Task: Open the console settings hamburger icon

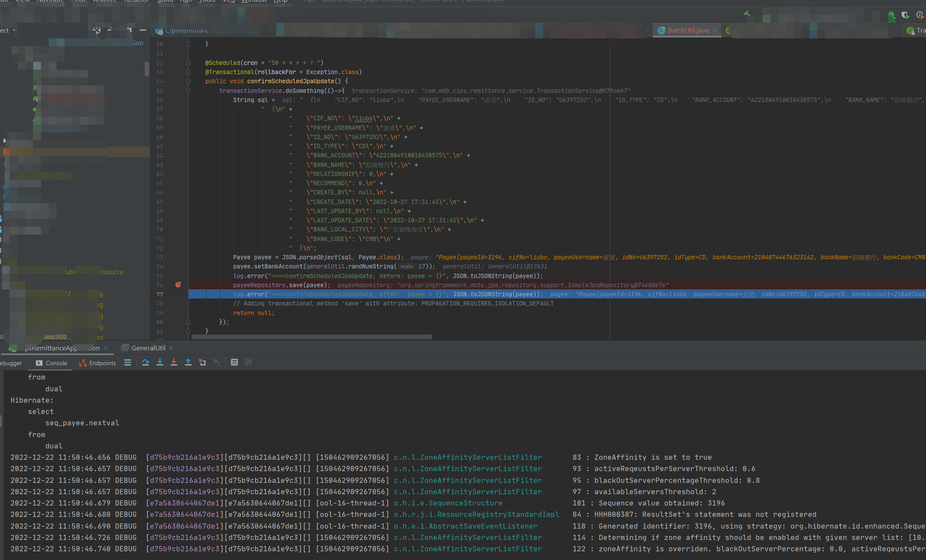Action: [x=127, y=362]
